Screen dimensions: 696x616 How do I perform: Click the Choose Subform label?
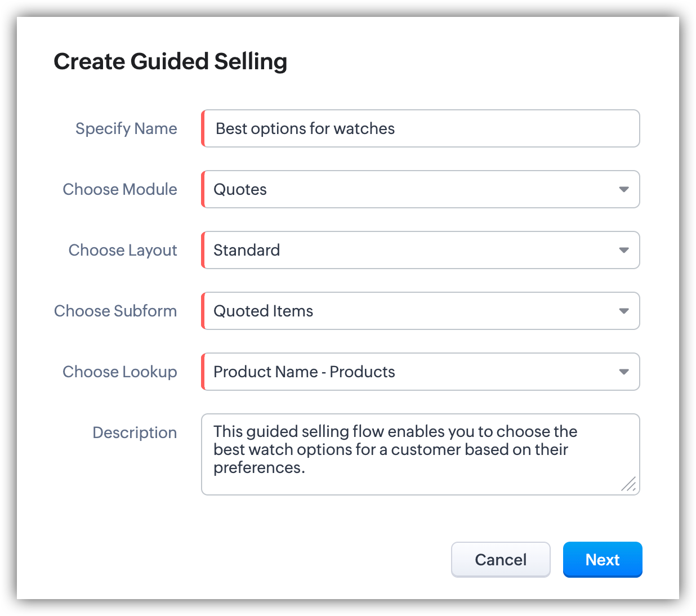(x=115, y=311)
